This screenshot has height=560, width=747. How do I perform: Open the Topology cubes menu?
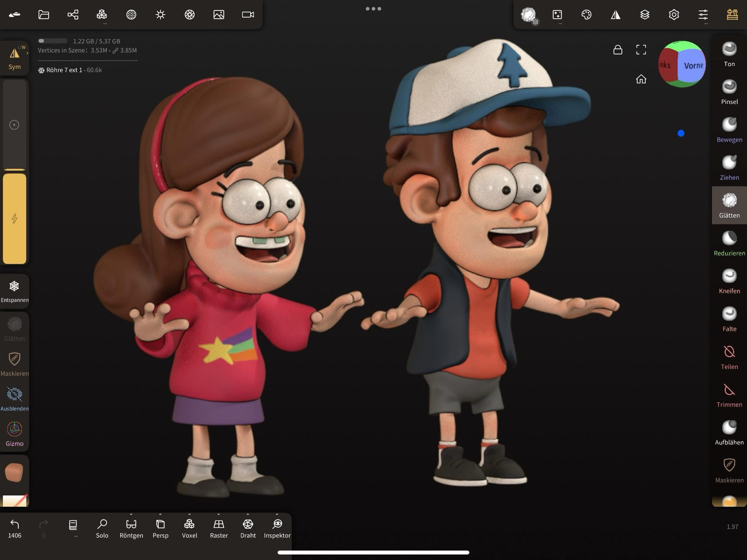pyautogui.click(x=102, y=15)
